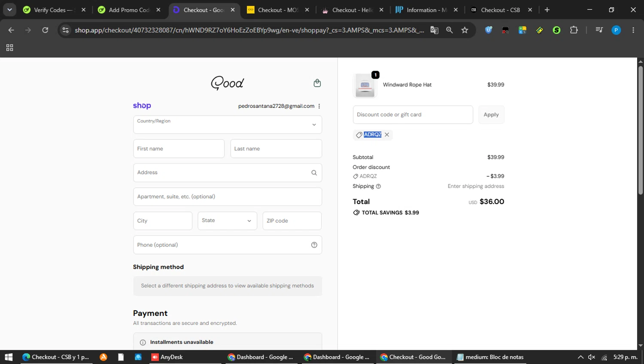Open first Dashboard - Google taskbar window
Screen dimensions: 644x364
[x=261, y=357]
